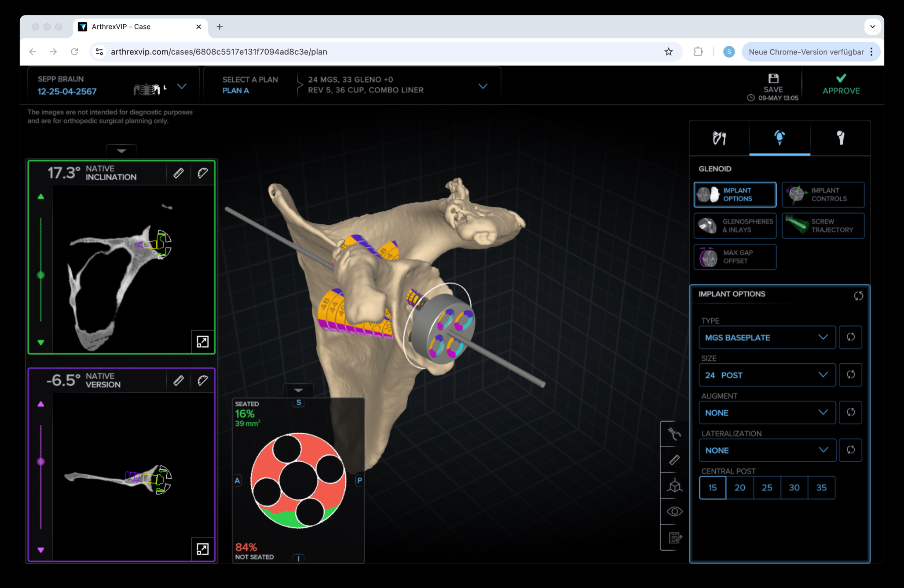Open the Type dropdown showing MGS Baseplate

click(x=767, y=337)
